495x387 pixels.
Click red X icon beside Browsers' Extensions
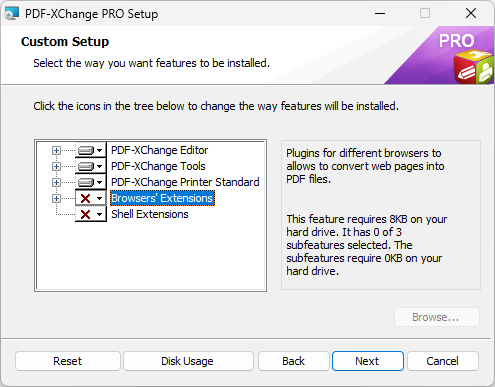point(86,198)
